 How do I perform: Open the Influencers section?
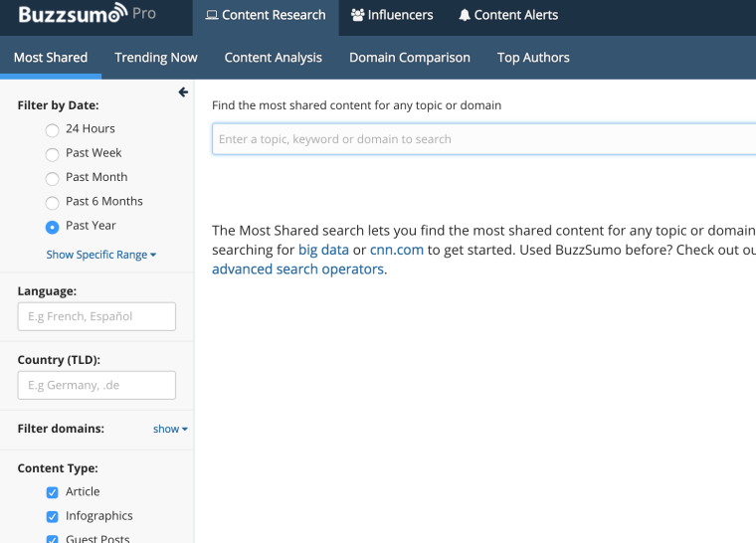(x=392, y=16)
